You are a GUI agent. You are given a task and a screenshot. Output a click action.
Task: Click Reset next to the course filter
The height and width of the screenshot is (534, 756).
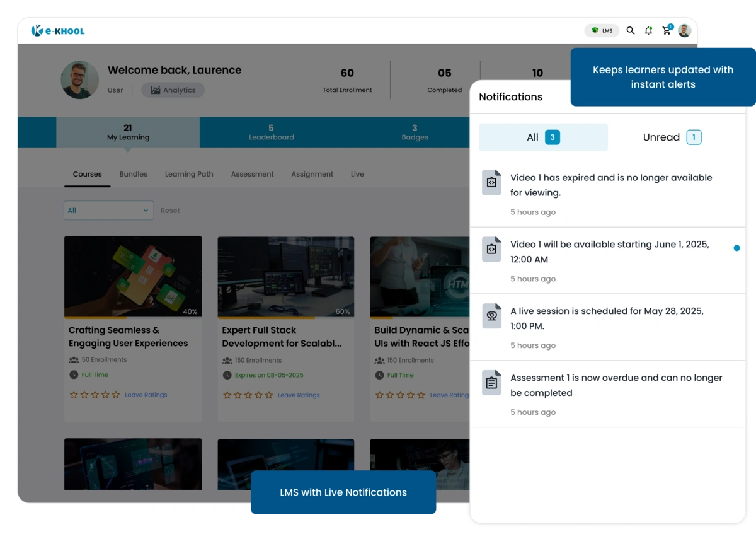170,210
